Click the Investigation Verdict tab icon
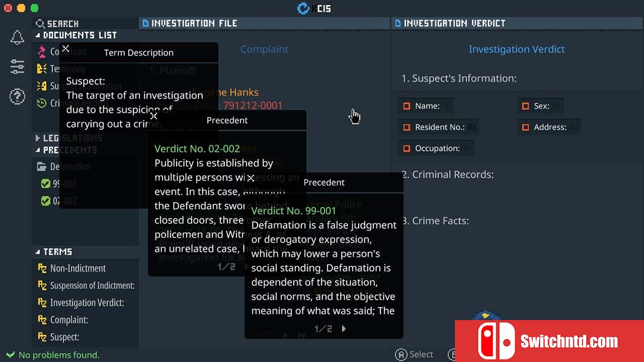 (x=398, y=24)
